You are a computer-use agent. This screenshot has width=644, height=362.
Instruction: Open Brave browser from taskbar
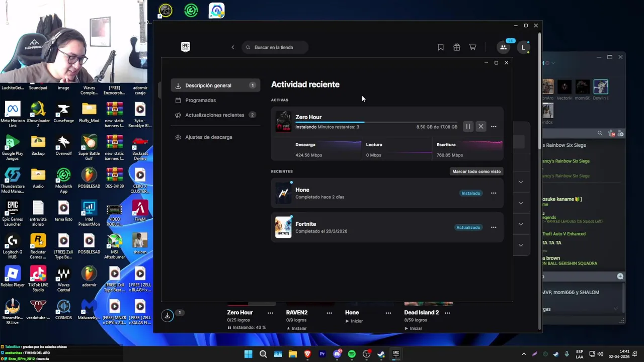point(307,354)
